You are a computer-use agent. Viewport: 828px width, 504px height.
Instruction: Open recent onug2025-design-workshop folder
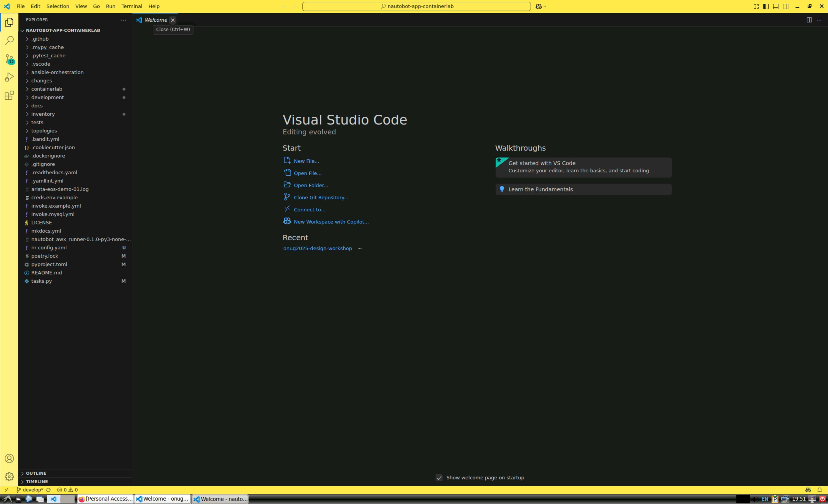coord(317,248)
